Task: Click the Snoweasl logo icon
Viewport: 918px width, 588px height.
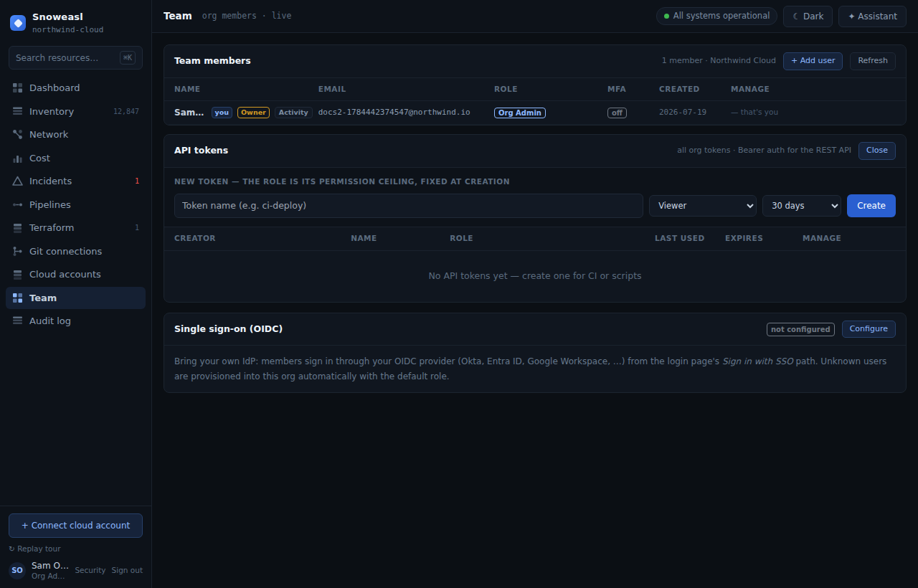Action: [x=18, y=23]
